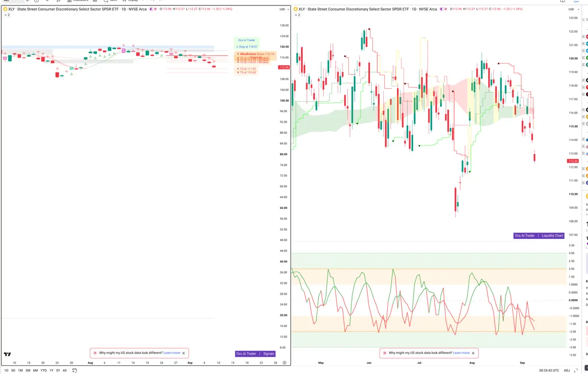Click the Stop at 118.57 label
The height and width of the screenshot is (374, 588).
pyautogui.click(x=247, y=47)
